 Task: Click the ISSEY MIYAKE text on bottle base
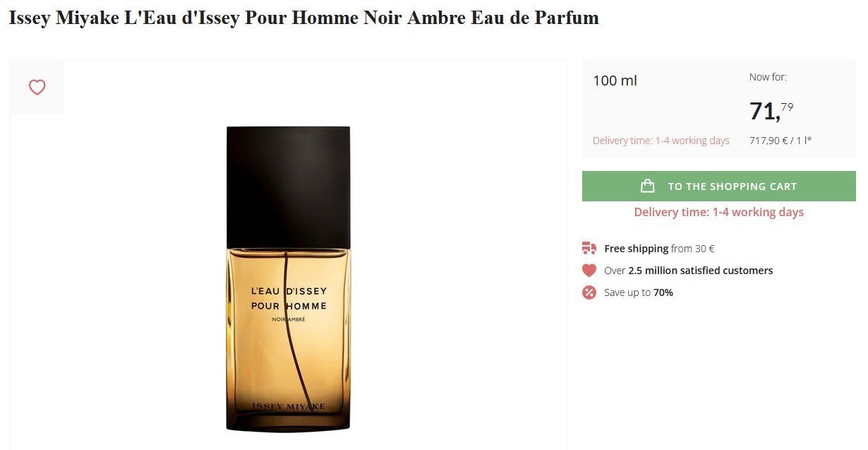[x=289, y=407]
